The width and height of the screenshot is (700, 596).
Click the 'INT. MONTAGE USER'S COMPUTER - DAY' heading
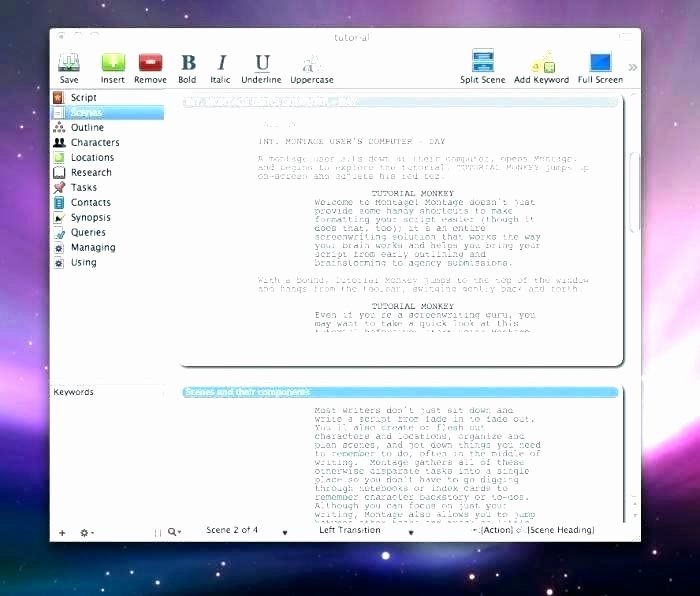[x=352, y=141]
